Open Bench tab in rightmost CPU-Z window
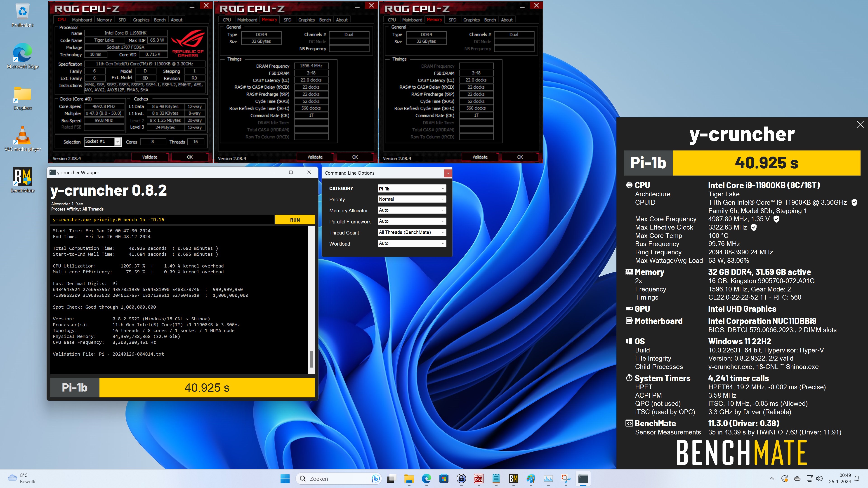This screenshot has width=868, height=488. point(490,20)
